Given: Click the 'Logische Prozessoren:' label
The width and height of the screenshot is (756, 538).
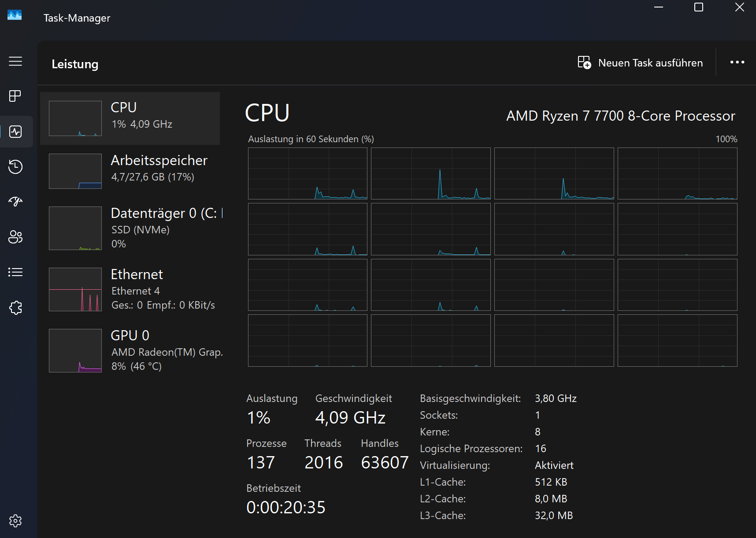Looking at the screenshot, I should click(471, 449).
